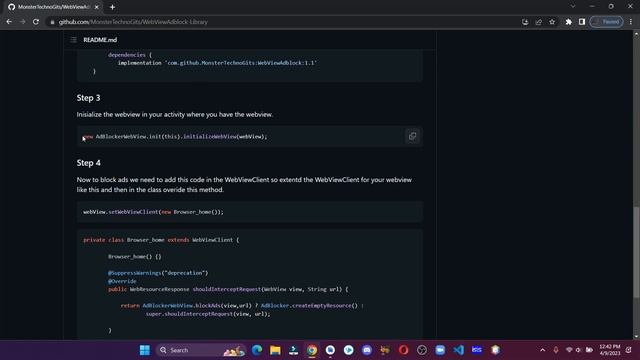
Task: Click the Step 3 heading
Action: [x=88, y=98]
